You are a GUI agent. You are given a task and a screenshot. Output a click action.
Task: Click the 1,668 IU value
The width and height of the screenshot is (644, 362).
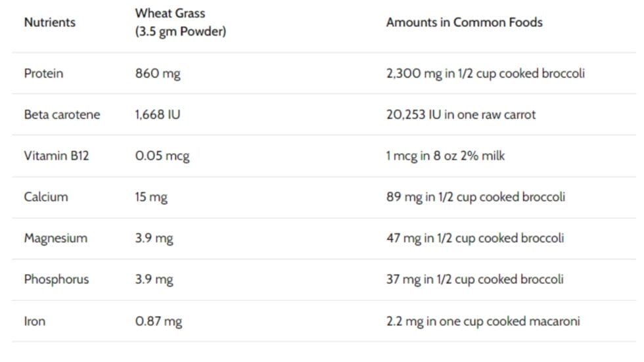157,115
